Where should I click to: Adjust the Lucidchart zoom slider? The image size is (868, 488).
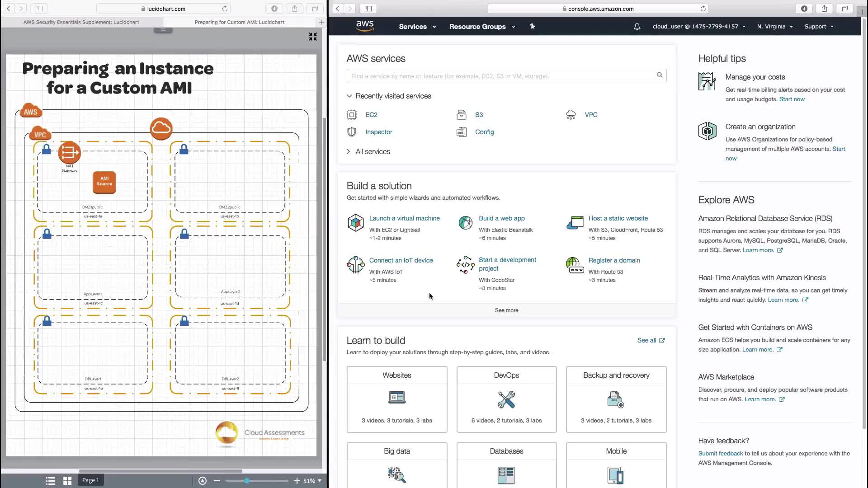point(247,481)
